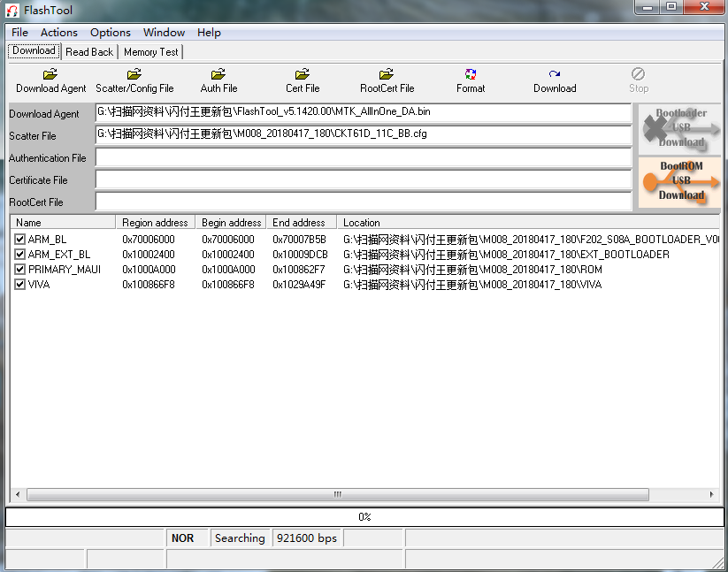The image size is (728, 572).
Task: Click region address 0x70006000
Action: click(149, 240)
